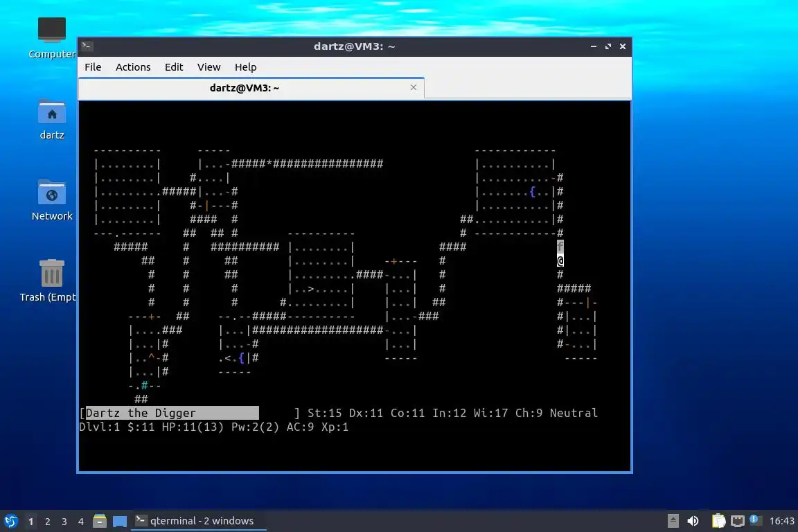The width and height of the screenshot is (798, 532).
Task: Click the show desktop panel icon
Action: (120, 521)
